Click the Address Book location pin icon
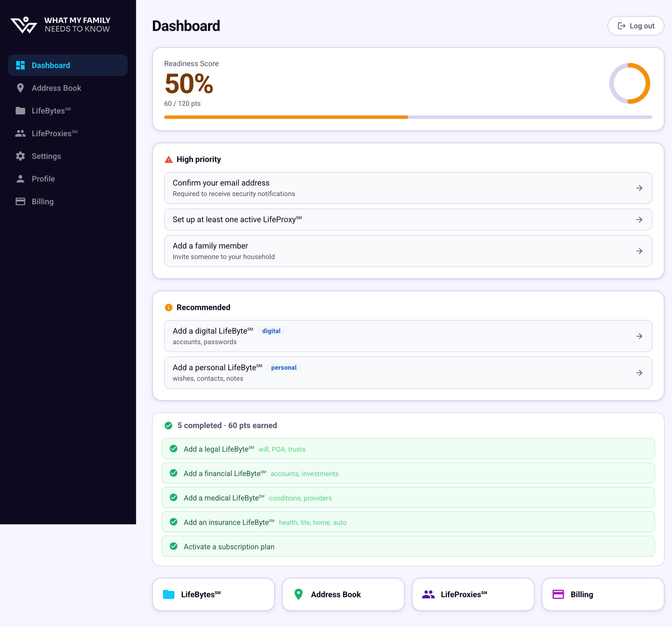Image resolution: width=672 pixels, height=627 pixels. click(20, 88)
